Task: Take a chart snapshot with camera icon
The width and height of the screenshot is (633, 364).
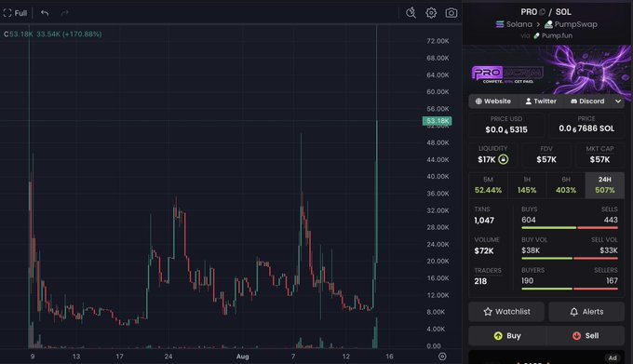Action: click(x=451, y=13)
